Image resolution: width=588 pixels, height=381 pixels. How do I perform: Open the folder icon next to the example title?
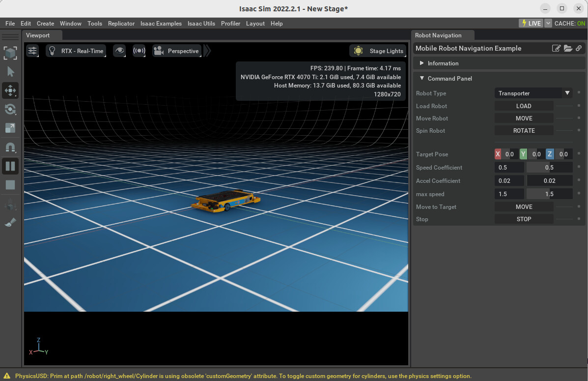[x=568, y=48]
